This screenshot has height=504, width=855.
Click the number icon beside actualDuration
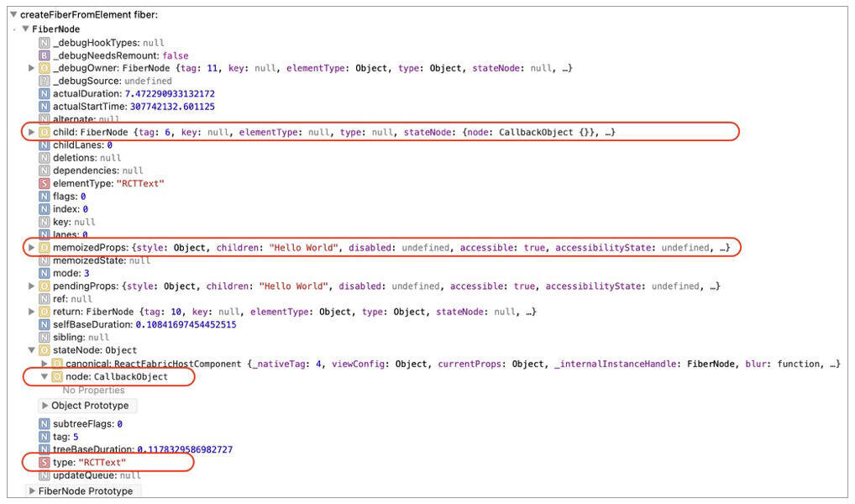tap(45, 94)
